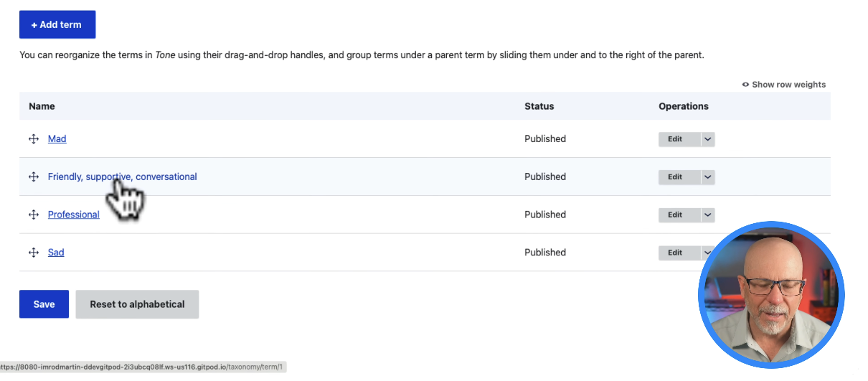Click the drag handle beside Friendly, supportive, conversational
This screenshot has height=381, width=868.
(x=33, y=177)
